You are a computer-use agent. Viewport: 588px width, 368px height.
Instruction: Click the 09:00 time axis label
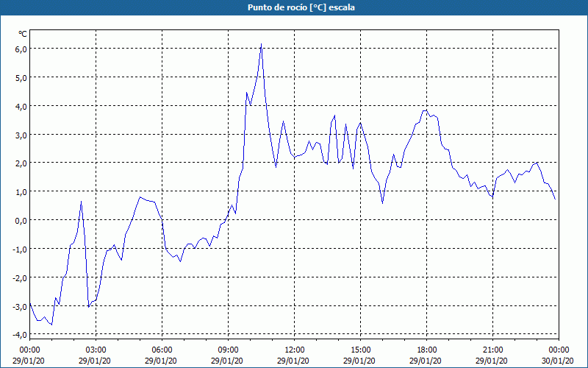[x=228, y=350]
